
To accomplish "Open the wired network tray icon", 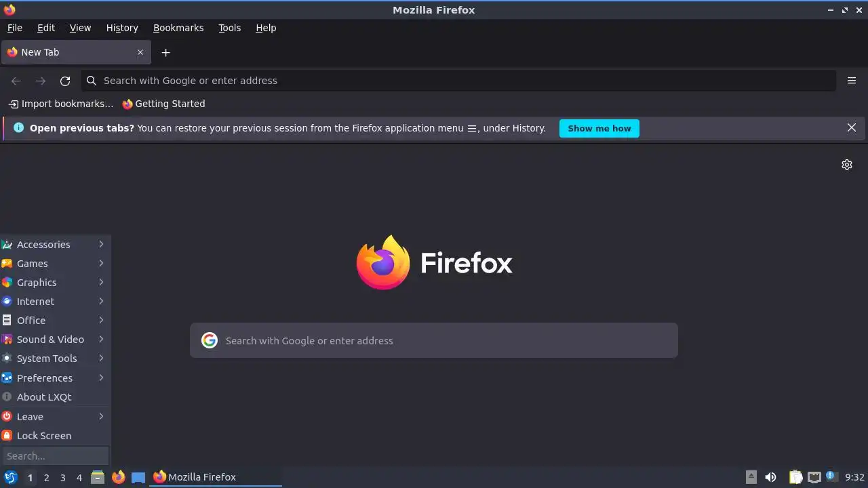I will pyautogui.click(x=814, y=477).
